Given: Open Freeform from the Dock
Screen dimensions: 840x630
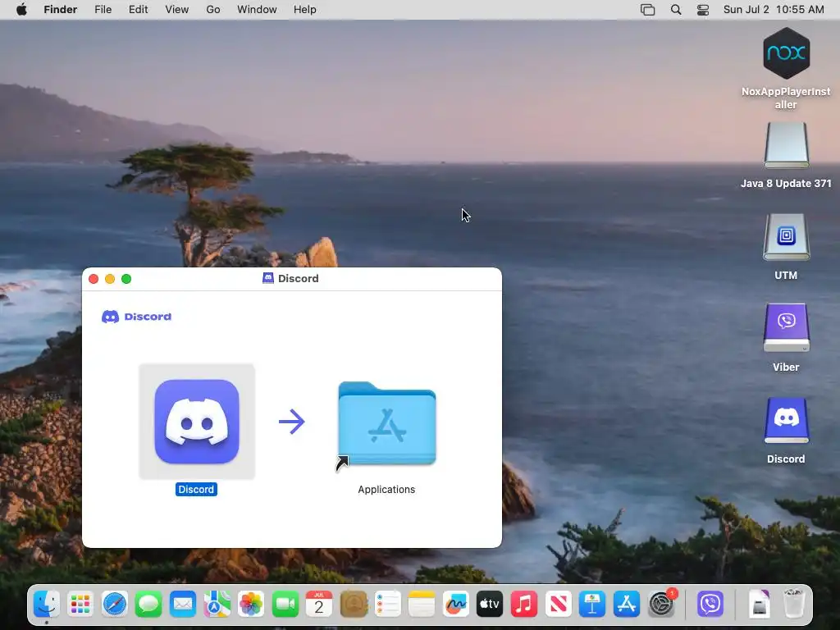Looking at the screenshot, I should click(x=456, y=605).
